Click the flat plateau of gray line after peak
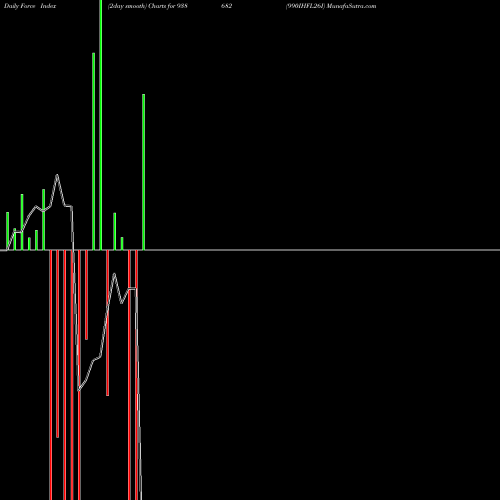This screenshot has width=500, height=500. (68, 206)
